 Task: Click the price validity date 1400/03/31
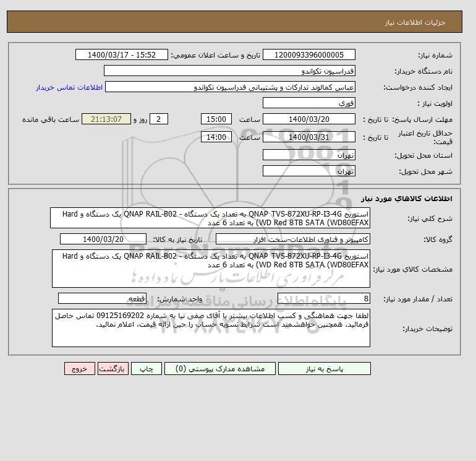(x=308, y=137)
